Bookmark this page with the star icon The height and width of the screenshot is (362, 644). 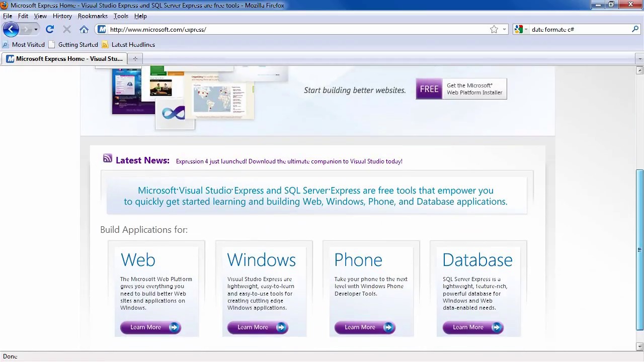(x=494, y=30)
